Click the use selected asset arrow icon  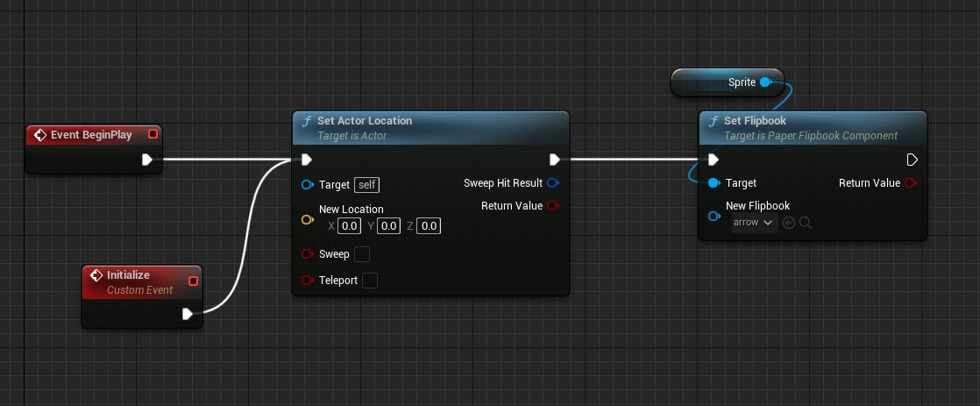pos(789,224)
